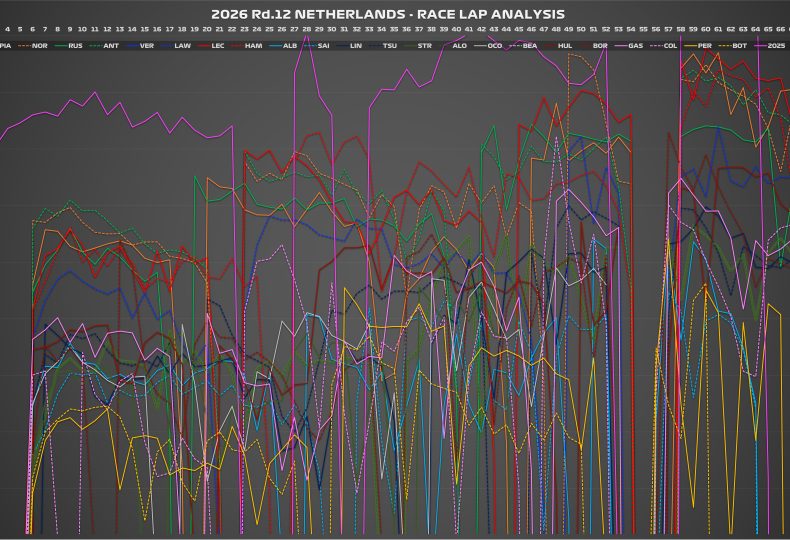Screen dimensions: 790x540
Task: Click lap number 46 on axis
Action: [531, 30]
